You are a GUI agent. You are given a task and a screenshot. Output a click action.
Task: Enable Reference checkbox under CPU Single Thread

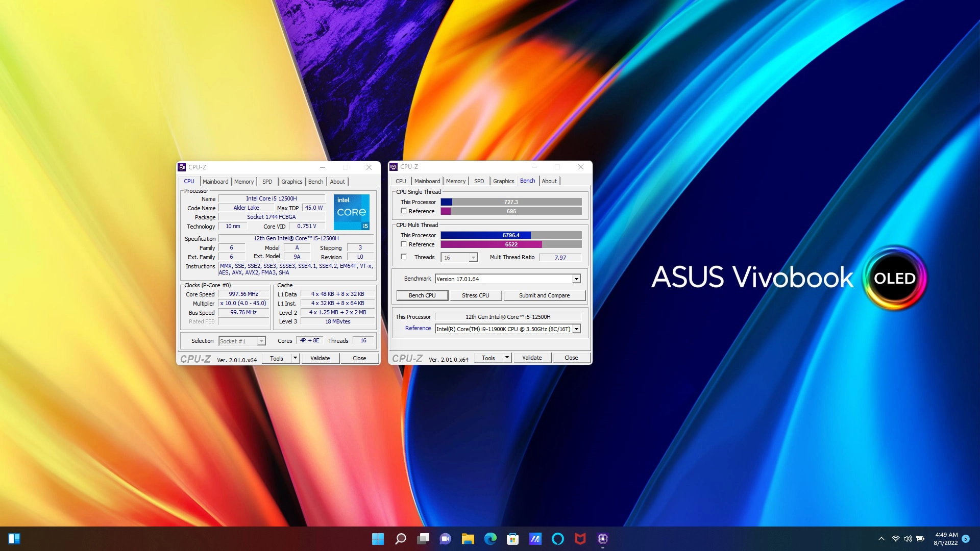[404, 211]
